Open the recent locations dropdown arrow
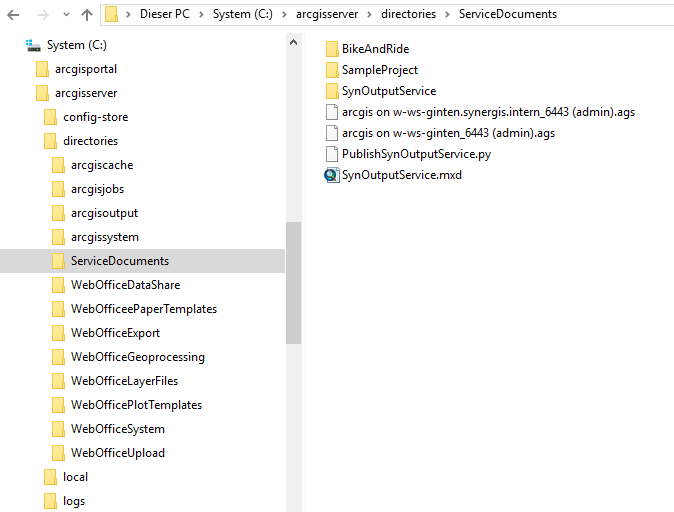 [x=66, y=15]
